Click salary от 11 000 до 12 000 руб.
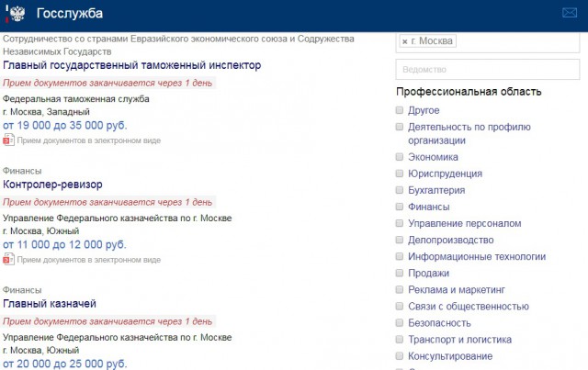 pos(64,245)
